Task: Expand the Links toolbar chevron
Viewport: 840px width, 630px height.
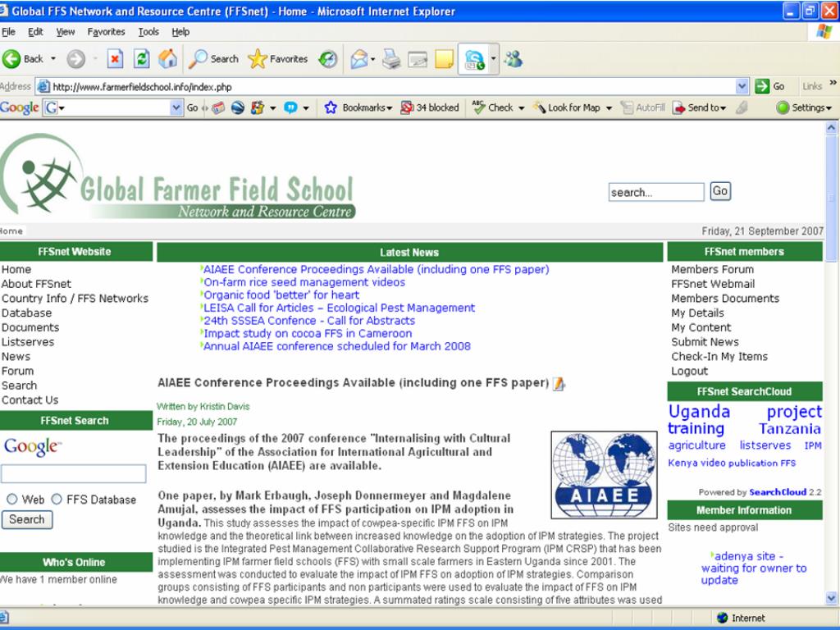Action: pyautogui.click(x=833, y=83)
